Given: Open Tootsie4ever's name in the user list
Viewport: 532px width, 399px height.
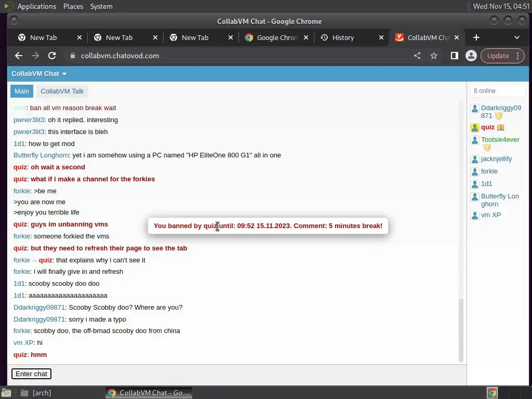Looking at the screenshot, I should pos(500,139).
